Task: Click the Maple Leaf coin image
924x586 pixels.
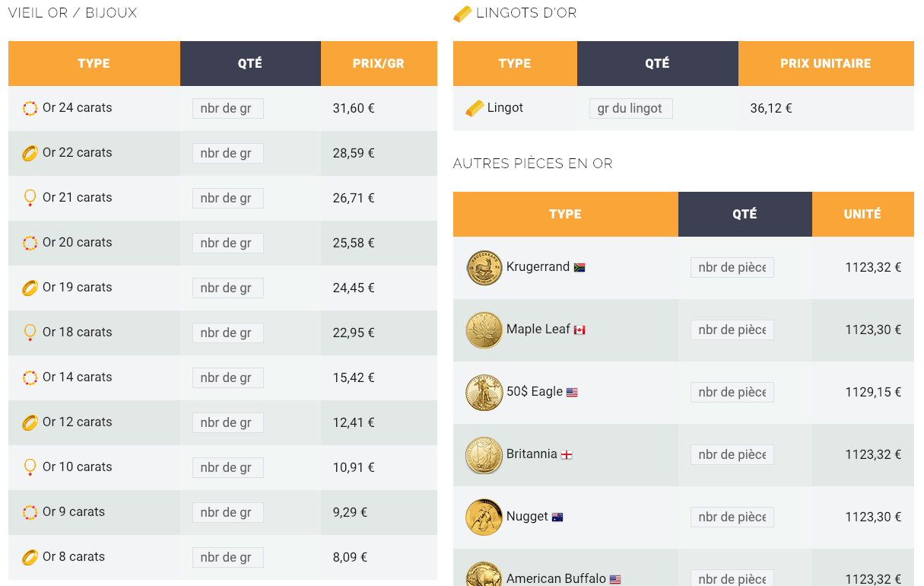Action: click(484, 330)
